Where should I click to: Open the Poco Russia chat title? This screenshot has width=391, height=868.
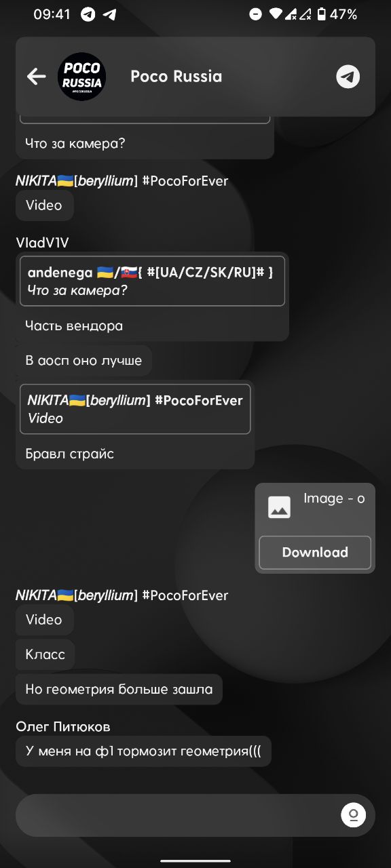pos(176,77)
